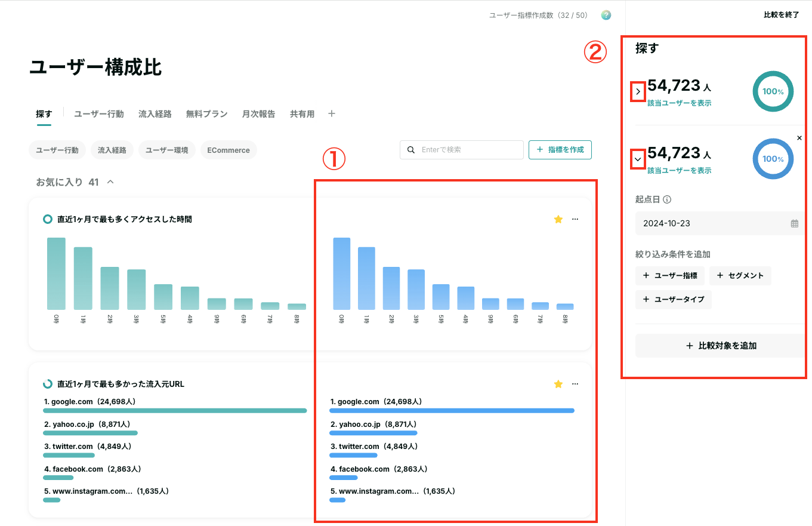Open the three-dot menu on access time card
Screen dimensions: 812x526
point(575,219)
